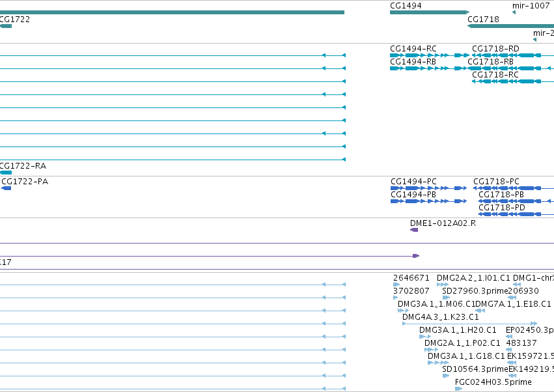Viewport: 554px width, 392px height.
Task: Select the CG1718-PC protein label
Action: coord(496,182)
